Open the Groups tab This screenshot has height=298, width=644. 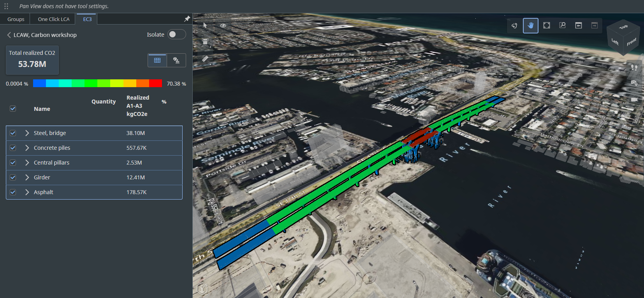(16, 19)
